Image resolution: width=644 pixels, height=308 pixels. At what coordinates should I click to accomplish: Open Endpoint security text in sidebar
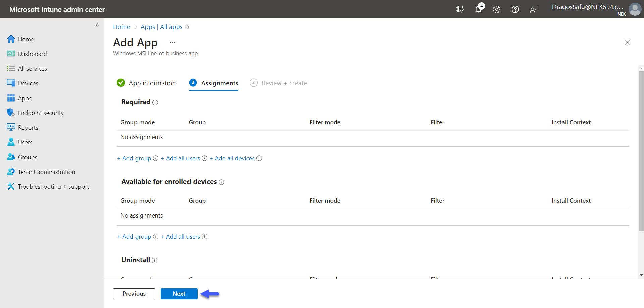[x=41, y=113]
